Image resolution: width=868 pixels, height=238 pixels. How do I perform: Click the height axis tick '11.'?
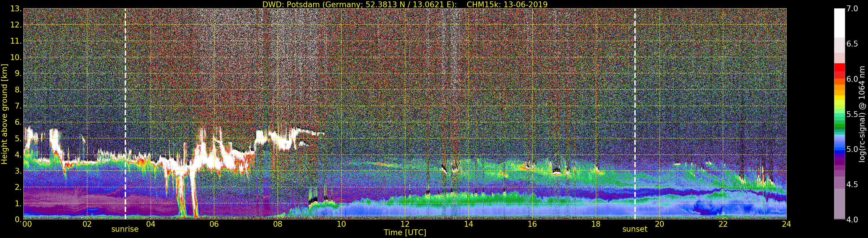(16, 41)
